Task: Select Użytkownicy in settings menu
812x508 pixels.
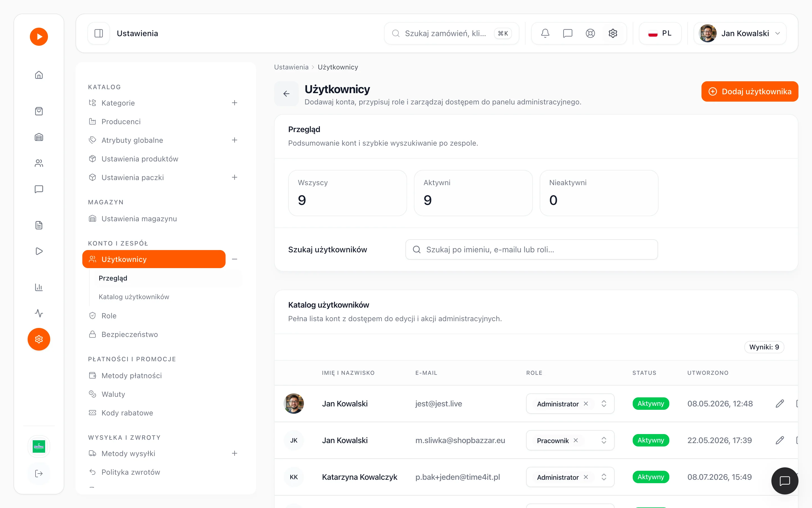Action: 154,259
